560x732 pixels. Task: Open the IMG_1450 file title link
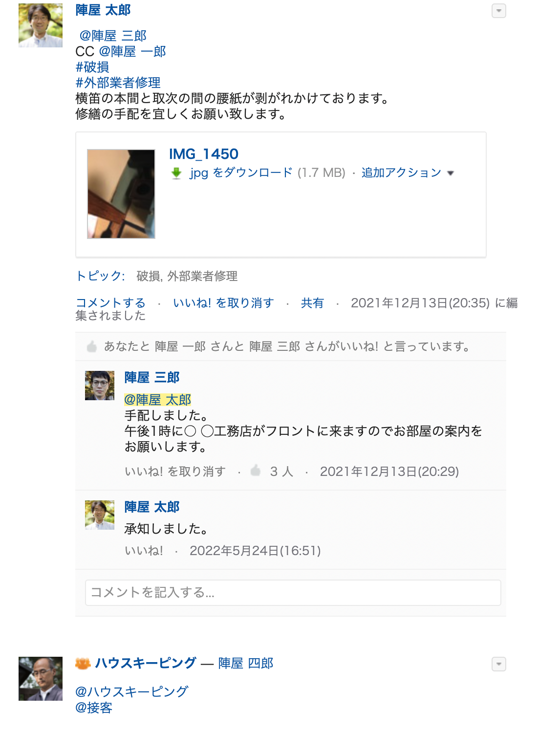tap(204, 154)
